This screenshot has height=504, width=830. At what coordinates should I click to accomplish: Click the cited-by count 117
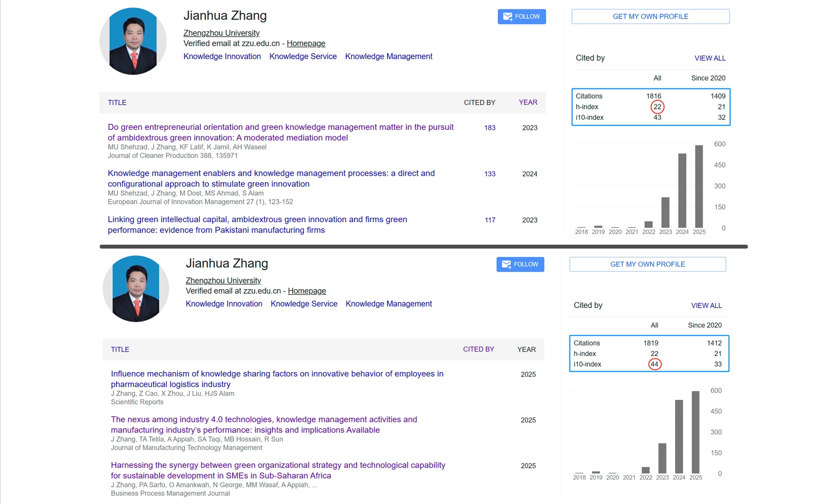(x=489, y=220)
